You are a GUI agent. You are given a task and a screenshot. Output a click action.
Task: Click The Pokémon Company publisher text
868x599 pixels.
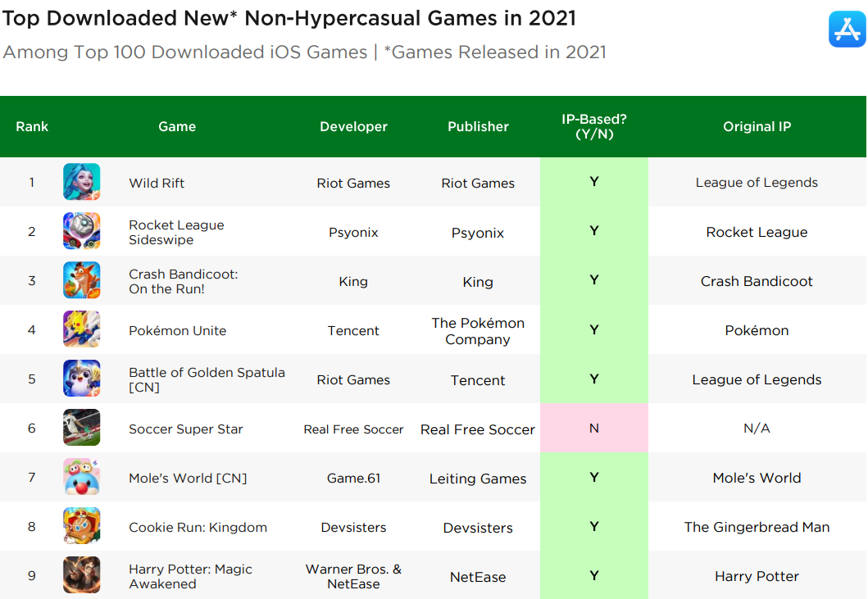(478, 331)
